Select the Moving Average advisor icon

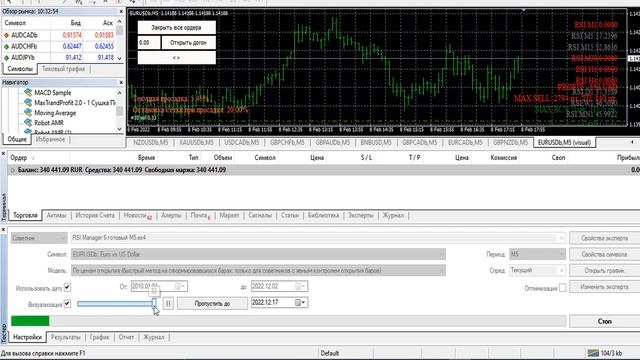point(28,113)
